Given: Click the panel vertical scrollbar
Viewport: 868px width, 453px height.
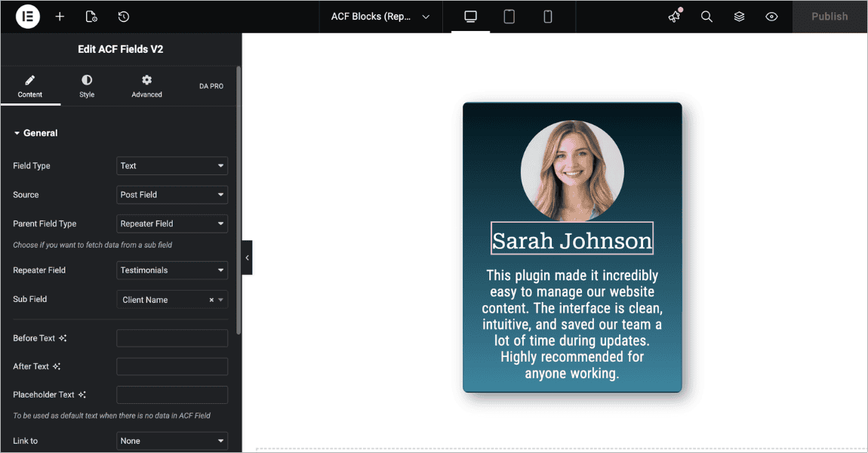Looking at the screenshot, I should 239,201.
